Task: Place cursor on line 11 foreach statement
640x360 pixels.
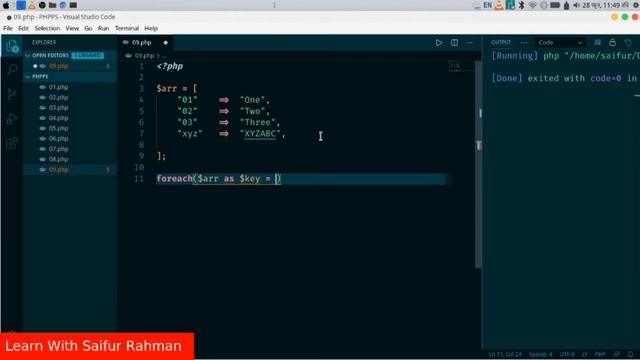Action: (x=218, y=179)
